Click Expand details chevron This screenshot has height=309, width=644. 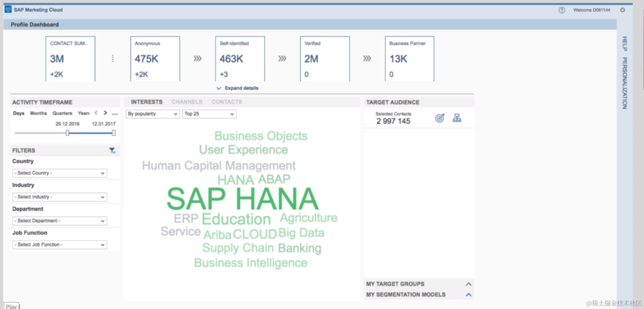coord(219,88)
